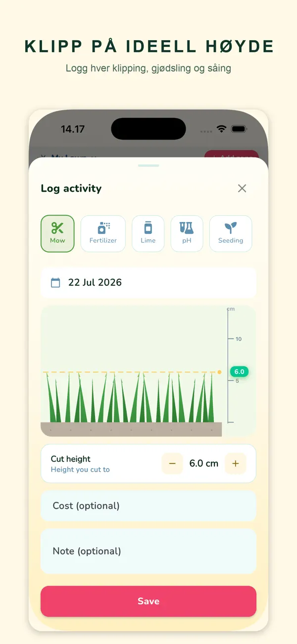Viewport: 297px width, 644px height.
Task: Tap the dashed cut line handle dot
Action: [220, 372]
